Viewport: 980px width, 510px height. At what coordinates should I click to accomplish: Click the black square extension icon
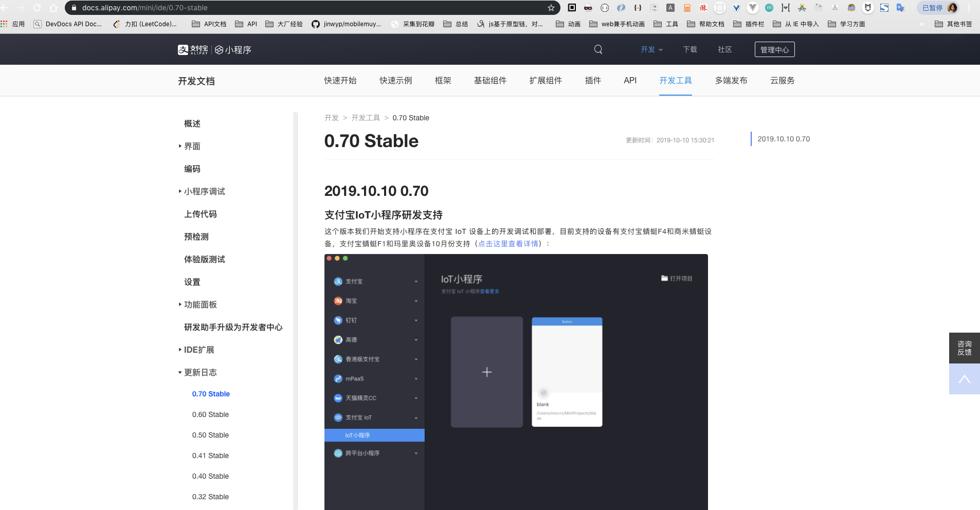click(572, 8)
